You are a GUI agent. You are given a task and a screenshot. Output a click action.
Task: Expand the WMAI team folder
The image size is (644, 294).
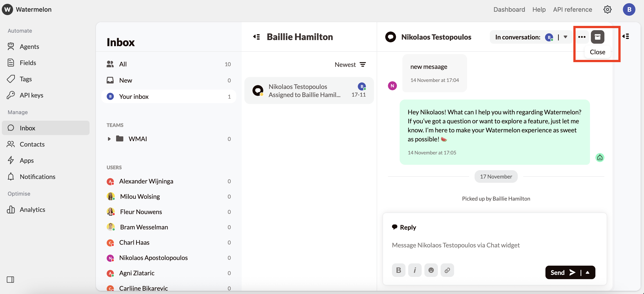[109, 139]
